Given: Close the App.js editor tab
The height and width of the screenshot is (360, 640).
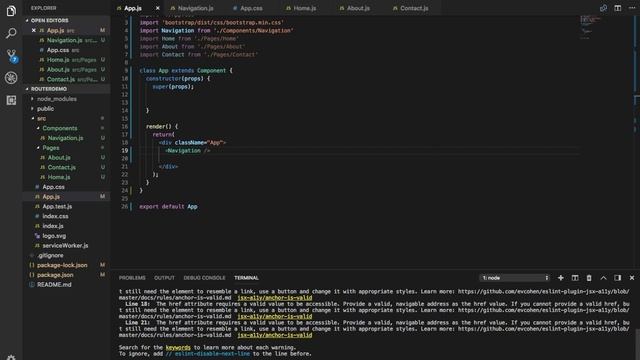Looking at the screenshot, I should (158, 8).
